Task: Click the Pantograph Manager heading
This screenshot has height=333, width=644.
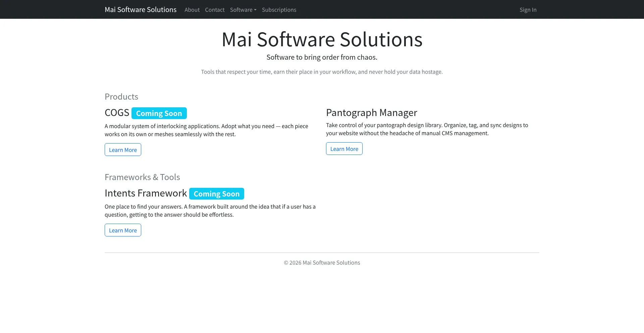Action: [372, 113]
